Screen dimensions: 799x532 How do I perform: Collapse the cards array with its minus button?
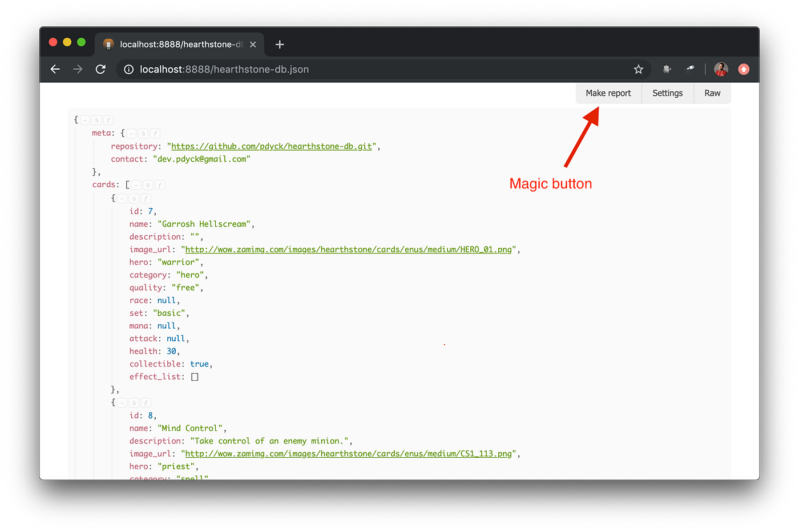[136, 185]
